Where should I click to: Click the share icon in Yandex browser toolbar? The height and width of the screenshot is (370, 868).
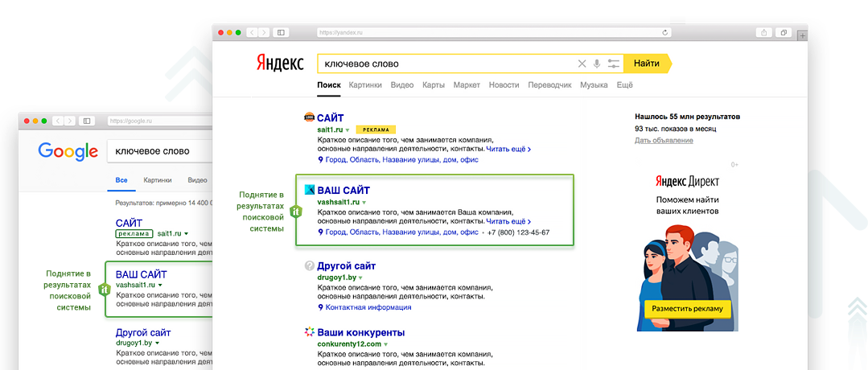coord(763,32)
